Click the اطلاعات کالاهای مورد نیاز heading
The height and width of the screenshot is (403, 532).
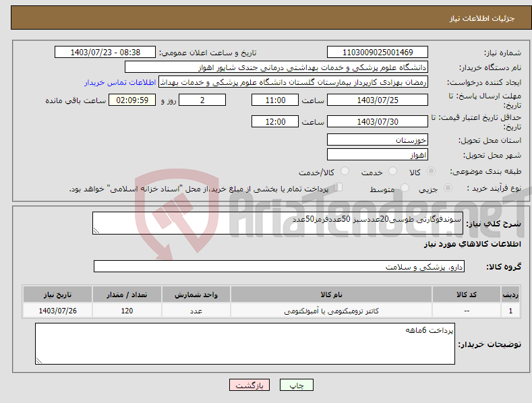click(x=472, y=244)
